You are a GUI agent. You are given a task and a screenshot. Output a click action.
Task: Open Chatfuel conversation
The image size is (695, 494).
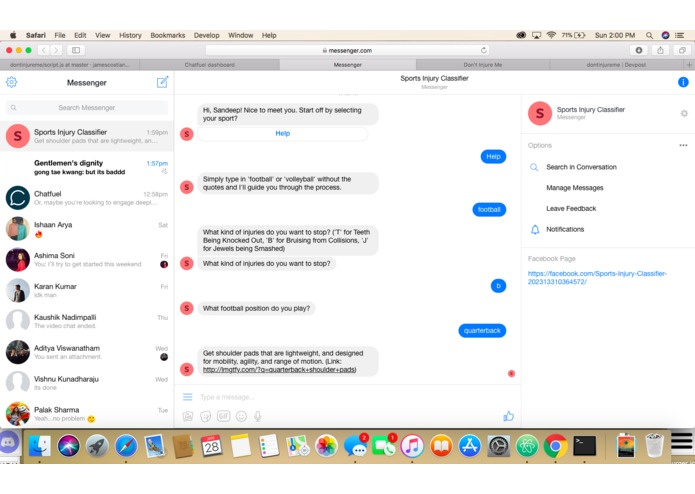pos(87,198)
